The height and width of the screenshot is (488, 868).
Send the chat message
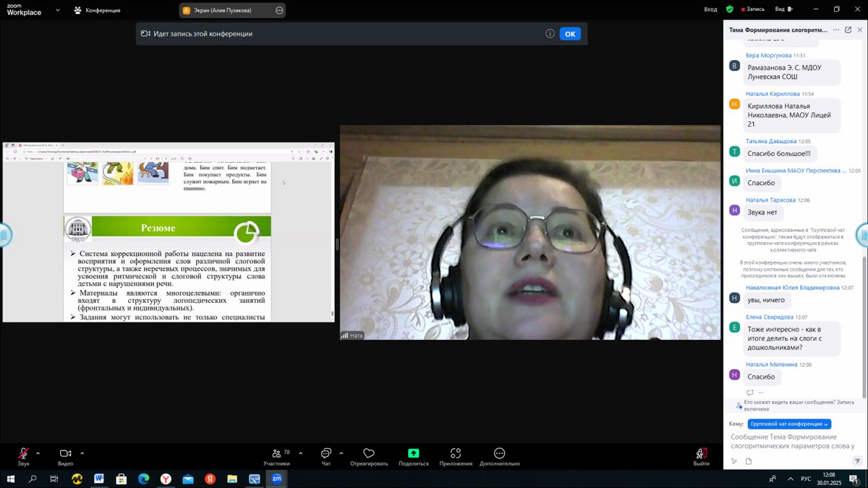857,461
